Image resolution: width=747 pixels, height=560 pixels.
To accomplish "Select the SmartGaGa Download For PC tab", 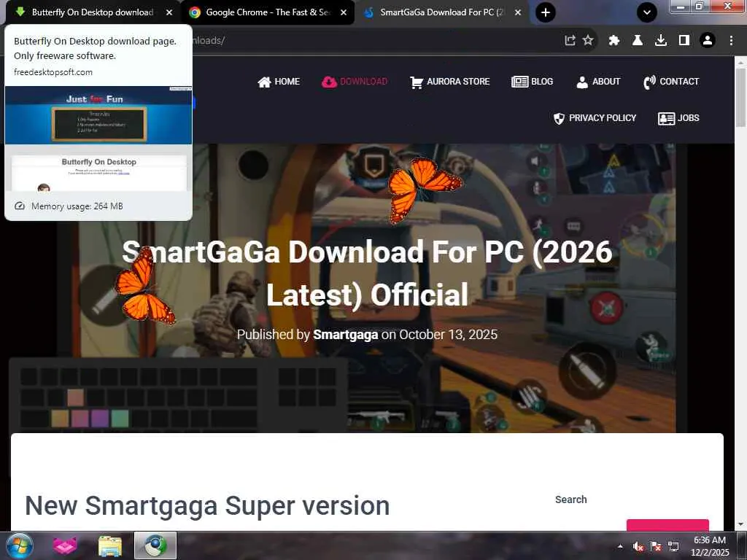I will [x=441, y=12].
